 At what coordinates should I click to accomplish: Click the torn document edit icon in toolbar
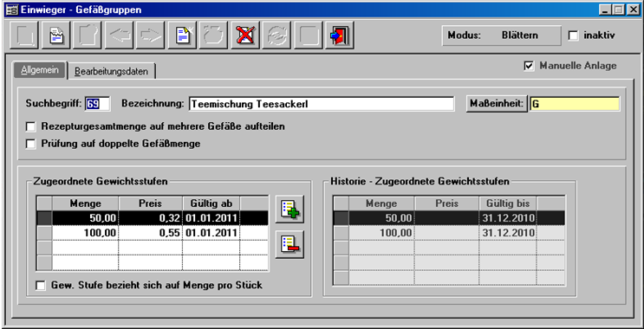(55, 35)
